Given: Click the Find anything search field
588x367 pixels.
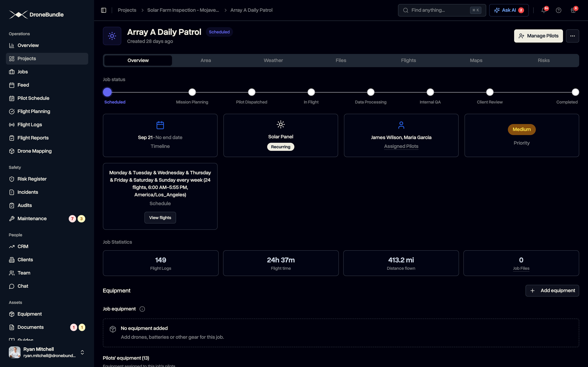Looking at the screenshot, I should pos(442,10).
